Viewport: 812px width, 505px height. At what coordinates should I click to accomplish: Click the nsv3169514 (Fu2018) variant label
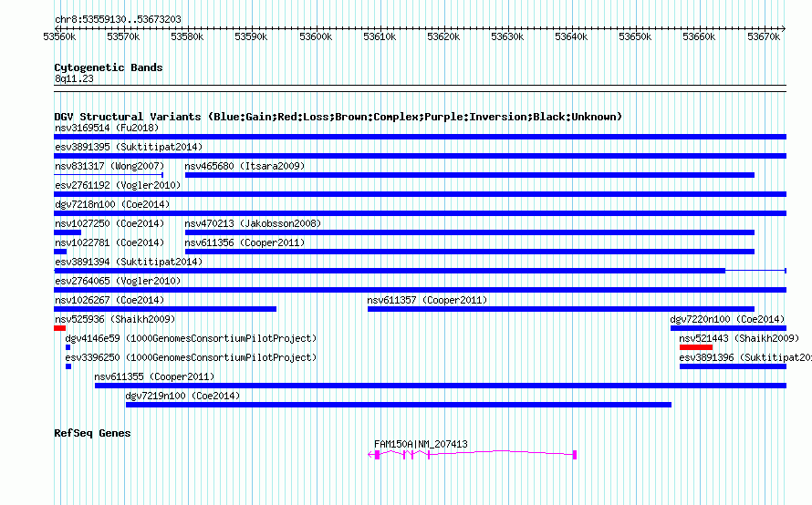107,128
